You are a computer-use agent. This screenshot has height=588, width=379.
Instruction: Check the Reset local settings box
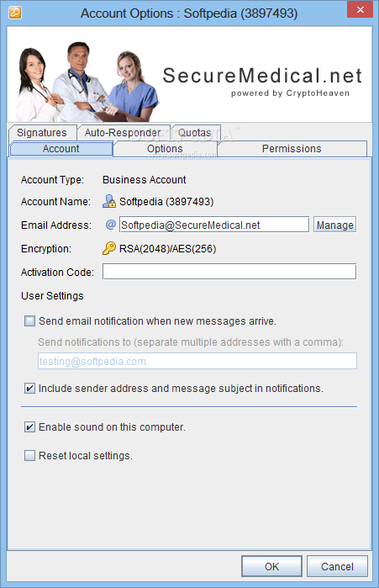(29, 455)
